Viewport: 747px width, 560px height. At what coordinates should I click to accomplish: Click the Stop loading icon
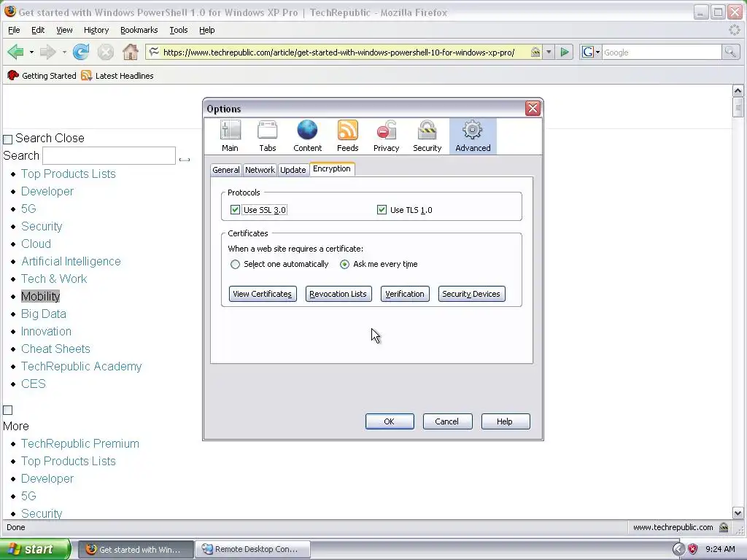coord(106,52)
